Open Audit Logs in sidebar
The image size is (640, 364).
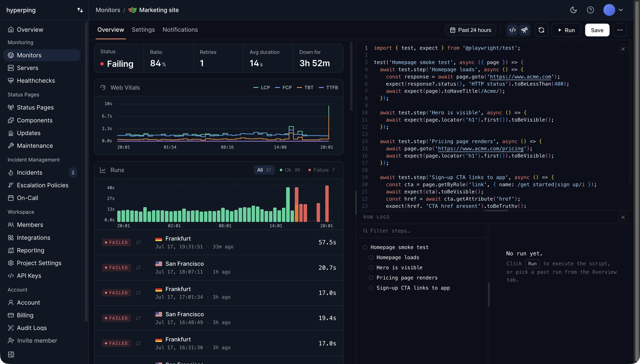[x=42, y=328]
